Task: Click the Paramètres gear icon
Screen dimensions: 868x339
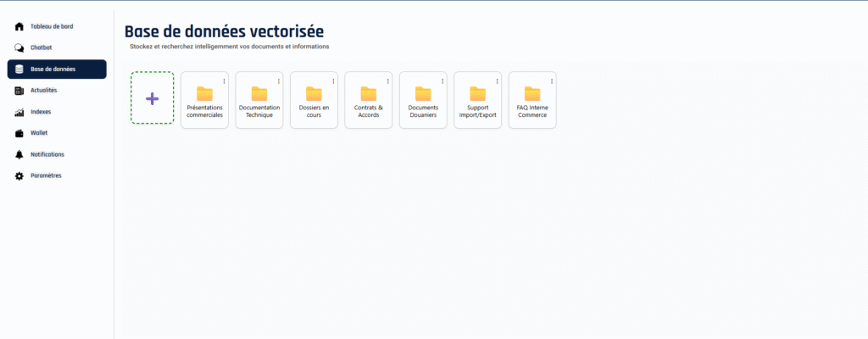Action: (19, 175)
